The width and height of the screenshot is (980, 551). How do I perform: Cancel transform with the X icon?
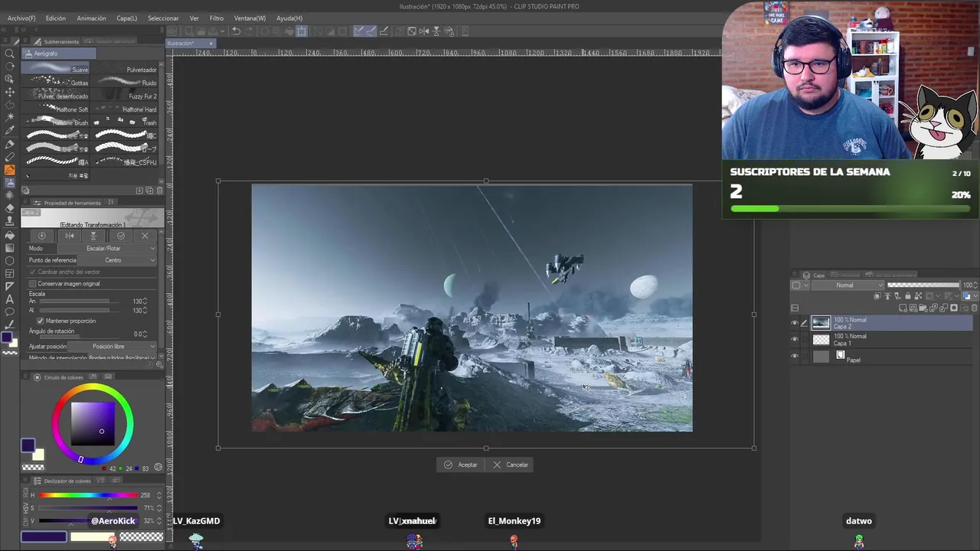click(x=145, y=236)
